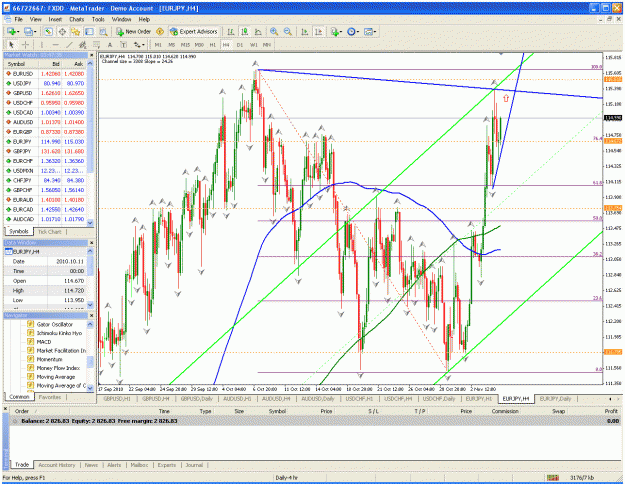
Task: Click the Symbols tab in Market Watch
Action: [19, 231]
